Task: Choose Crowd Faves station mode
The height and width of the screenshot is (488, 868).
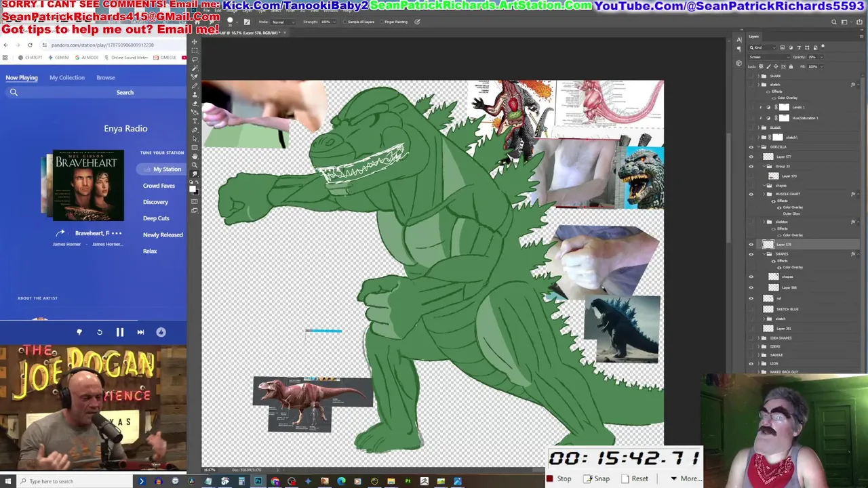Action: pyautogui.click(x=159, y=186)
